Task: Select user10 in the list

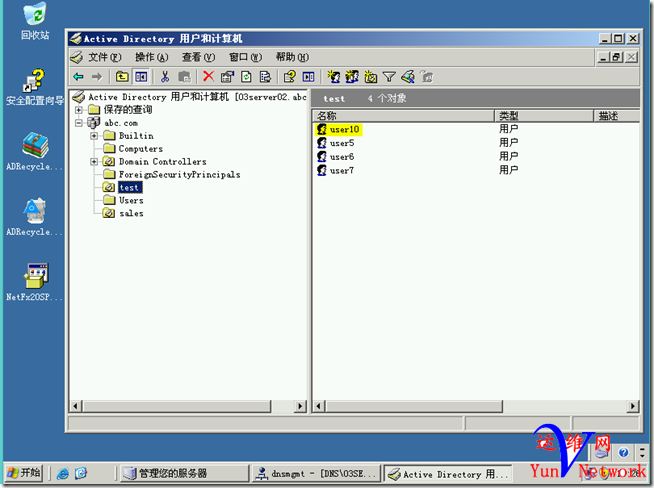Action: (x=344, y=130)
